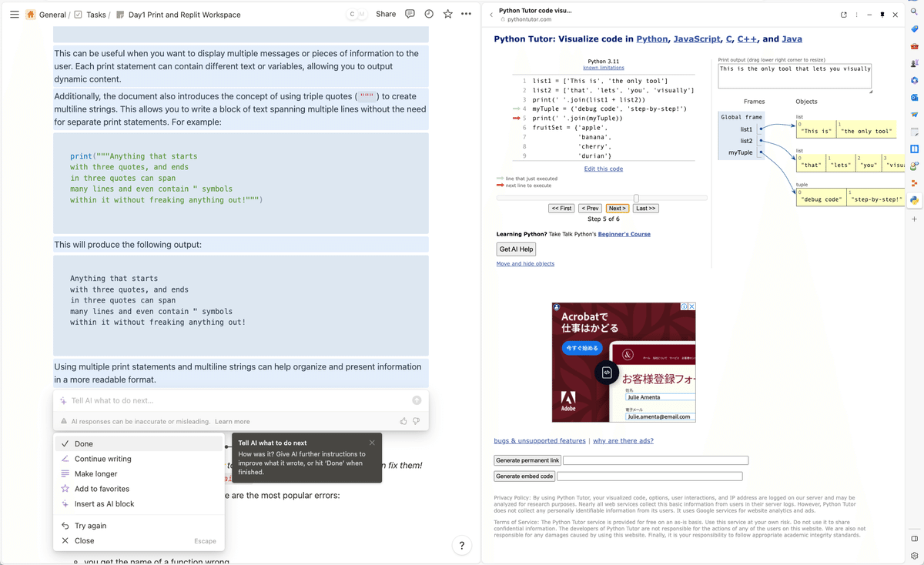Image resolution: width=924 pixels, height=565 pixels.
Task: Collapse the panel using the back chevron
Action: tap(490, 14)
